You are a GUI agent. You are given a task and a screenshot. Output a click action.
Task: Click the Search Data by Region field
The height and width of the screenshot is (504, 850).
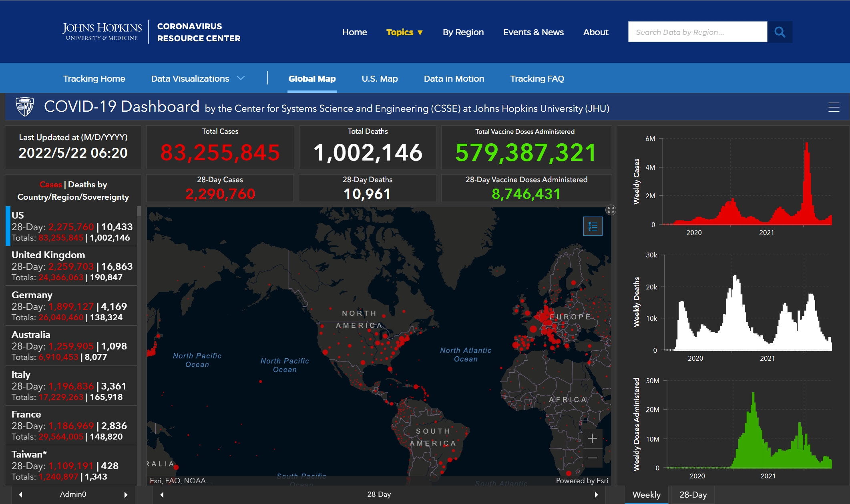click(697, 32)
